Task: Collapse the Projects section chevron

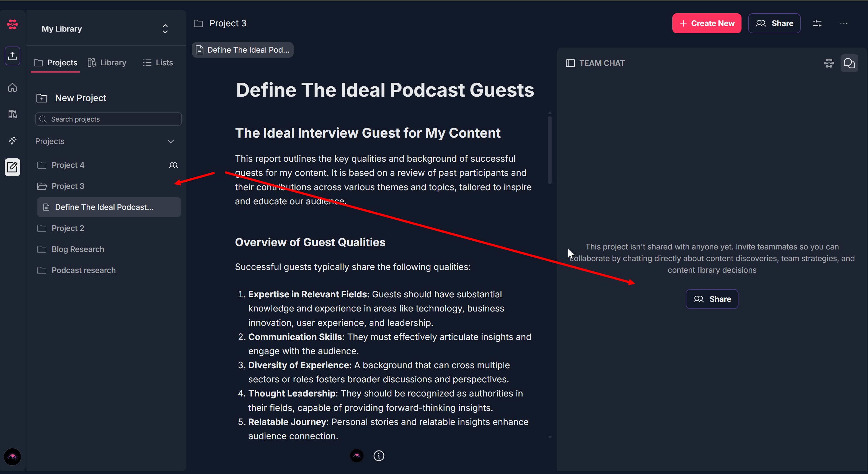Action: (171, 141)
